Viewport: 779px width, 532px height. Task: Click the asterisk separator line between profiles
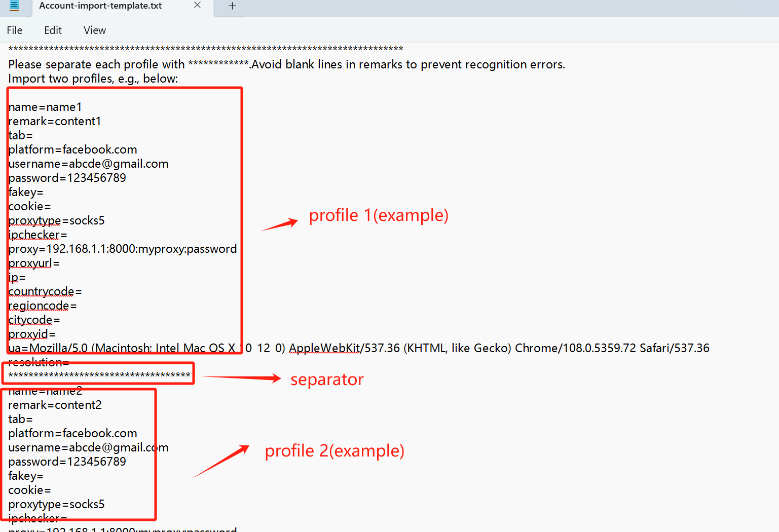click(98, 373)
